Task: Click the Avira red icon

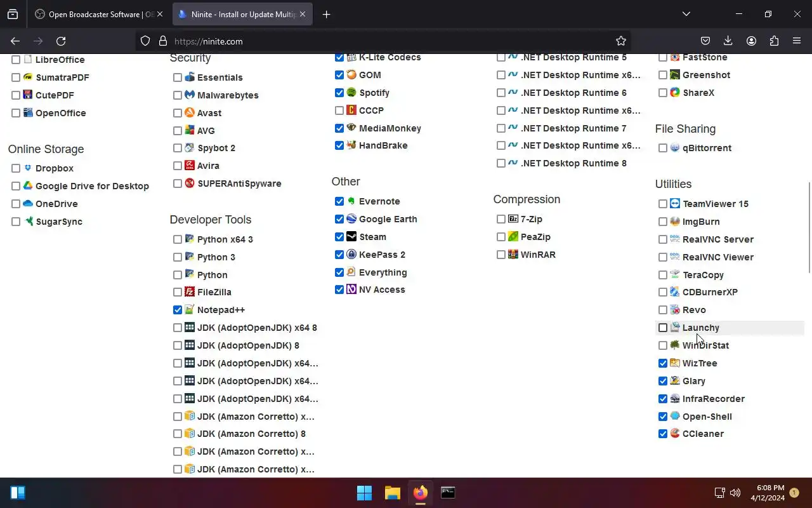Action: click(189, 165)
